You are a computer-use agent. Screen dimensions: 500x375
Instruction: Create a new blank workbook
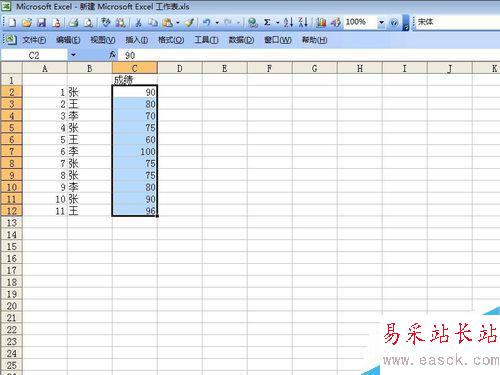click(12, 22)
